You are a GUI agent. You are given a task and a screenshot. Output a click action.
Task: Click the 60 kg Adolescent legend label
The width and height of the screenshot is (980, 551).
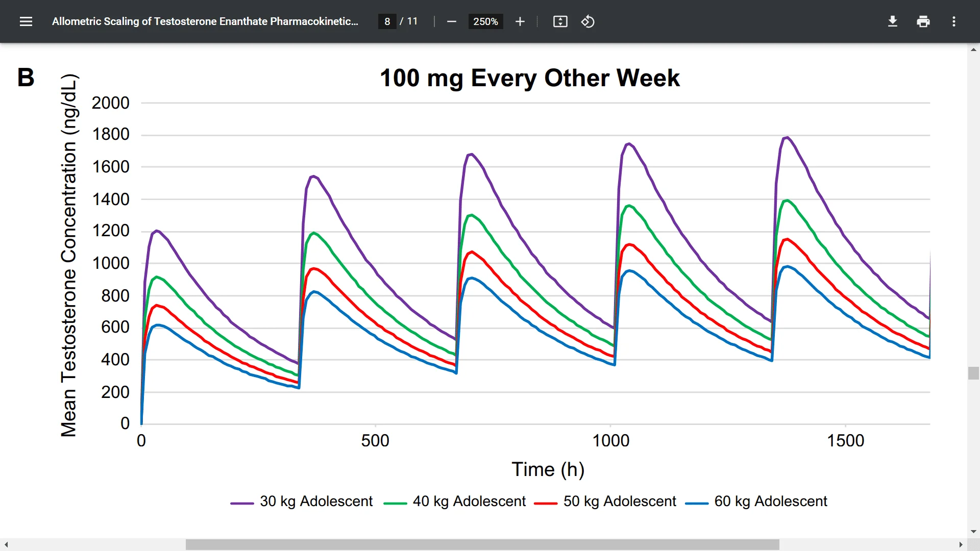771,502
